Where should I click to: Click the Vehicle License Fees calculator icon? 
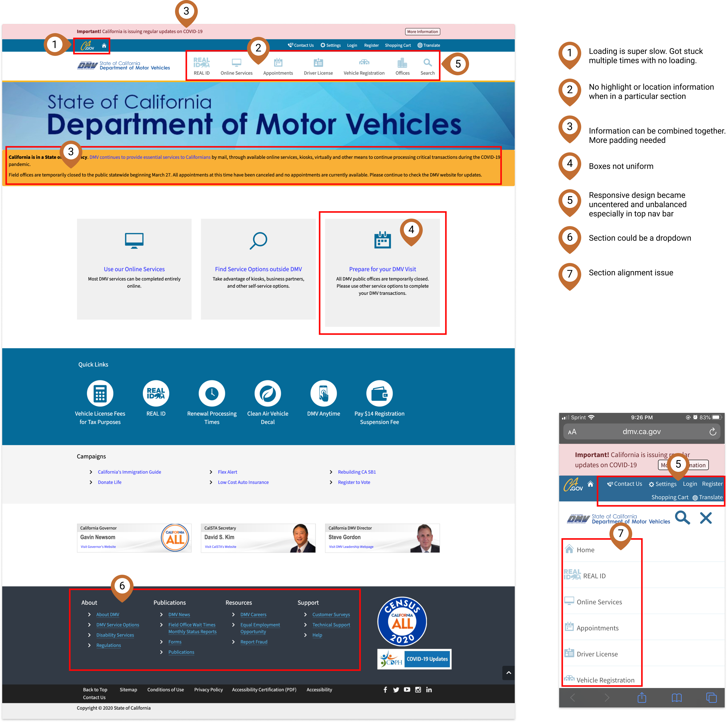[x=100, y=393]
